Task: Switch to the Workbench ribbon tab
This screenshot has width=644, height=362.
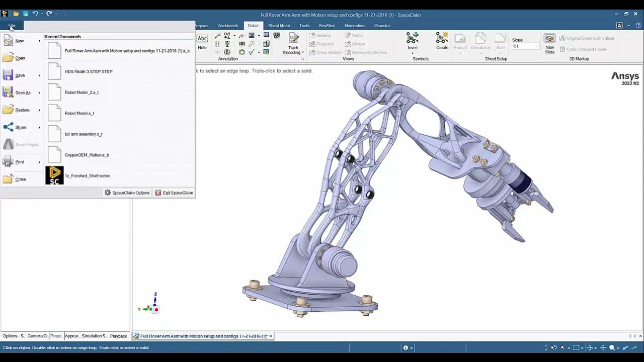Action: pyautogui.click(x=227, y=26)
